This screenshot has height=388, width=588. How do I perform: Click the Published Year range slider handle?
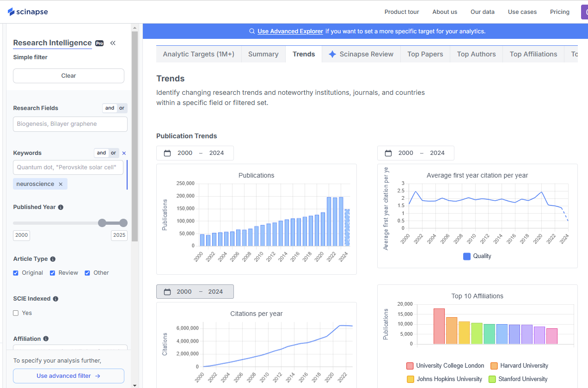tap(101, 223)
